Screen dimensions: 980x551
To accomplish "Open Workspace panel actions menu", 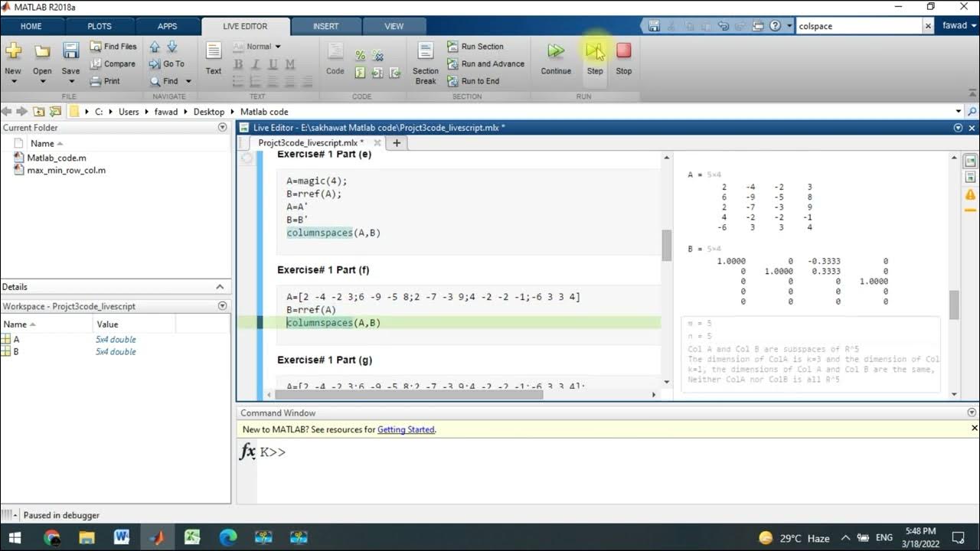I will 223,306.
